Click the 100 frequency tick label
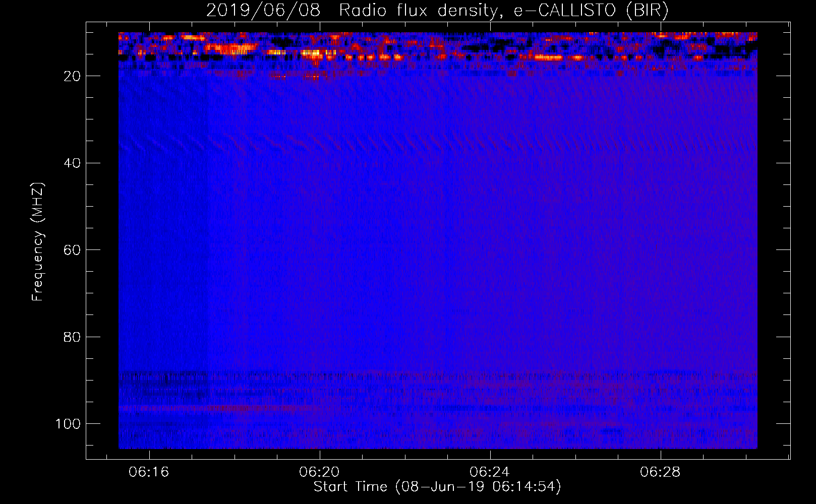816x504 pixels. 68,424
